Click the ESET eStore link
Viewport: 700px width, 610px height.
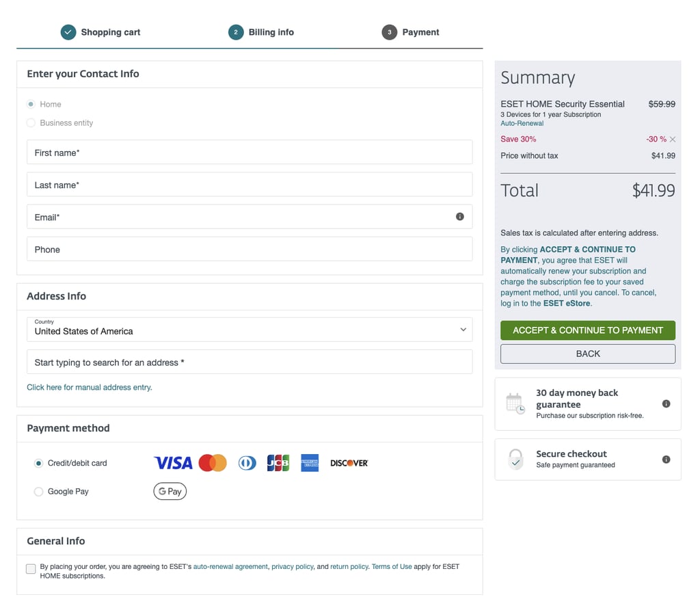click(x=567, y=303)
